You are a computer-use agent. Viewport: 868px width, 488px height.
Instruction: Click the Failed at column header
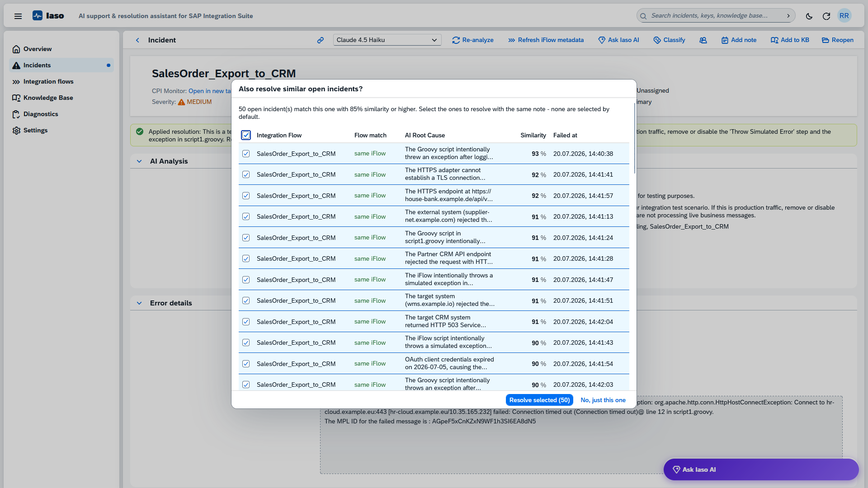pyautogui.click(x=565, y=136)
